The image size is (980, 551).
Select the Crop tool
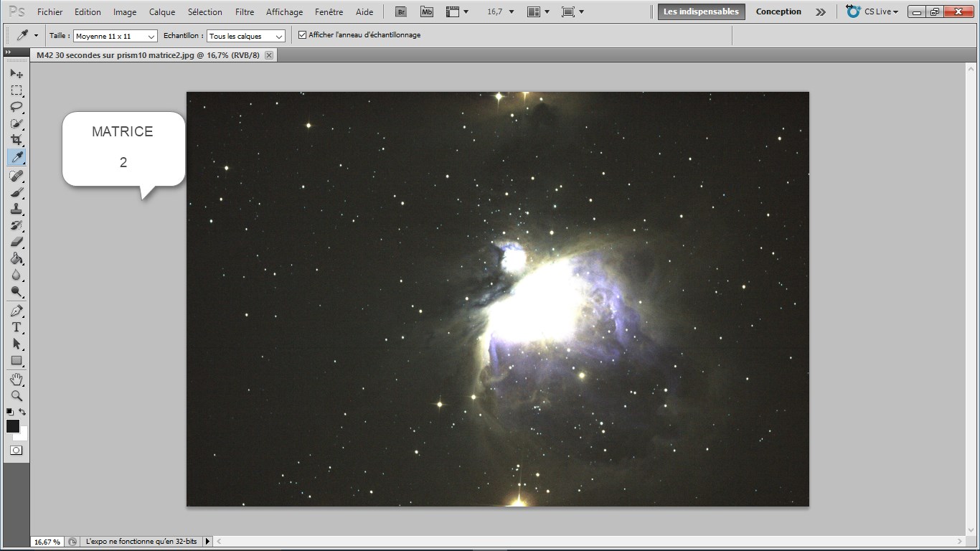(16, 140)
